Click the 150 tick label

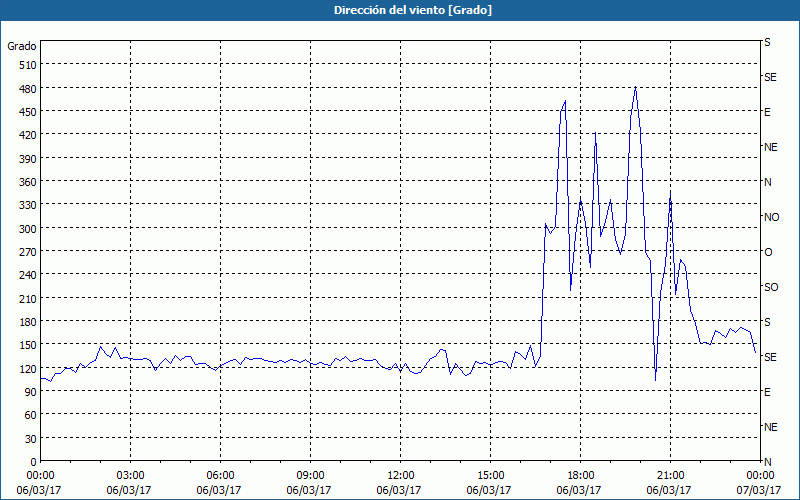pyautogui.click(x=28, y=345)
